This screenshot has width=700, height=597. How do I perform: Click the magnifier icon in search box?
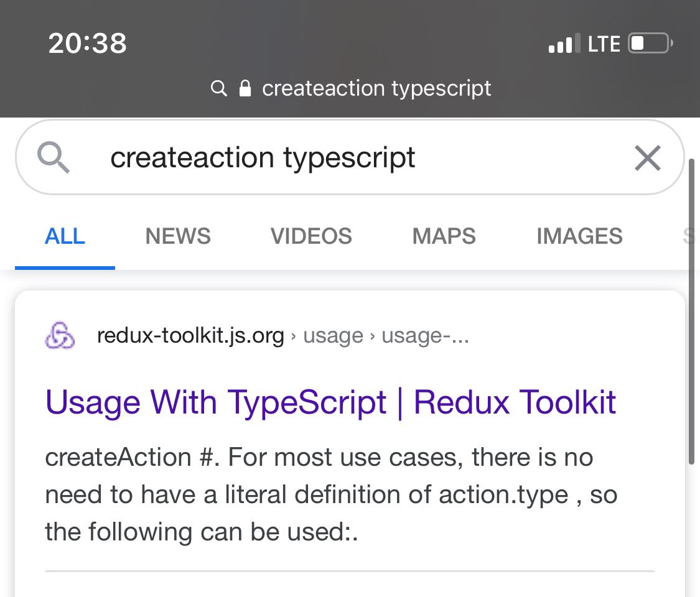[54, 157]
